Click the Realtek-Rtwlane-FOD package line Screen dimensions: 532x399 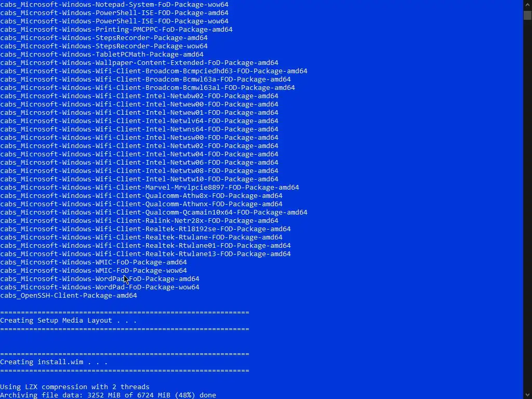click(x=141, y=237)
